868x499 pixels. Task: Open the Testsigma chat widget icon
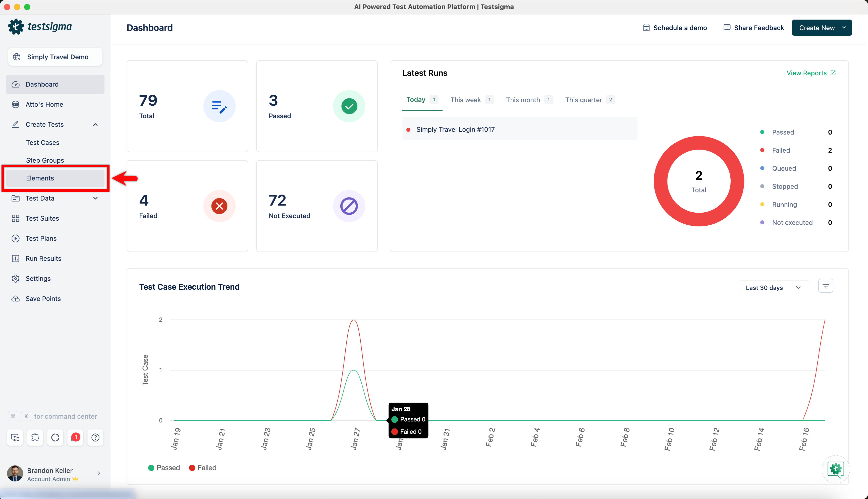click(835, 469)
